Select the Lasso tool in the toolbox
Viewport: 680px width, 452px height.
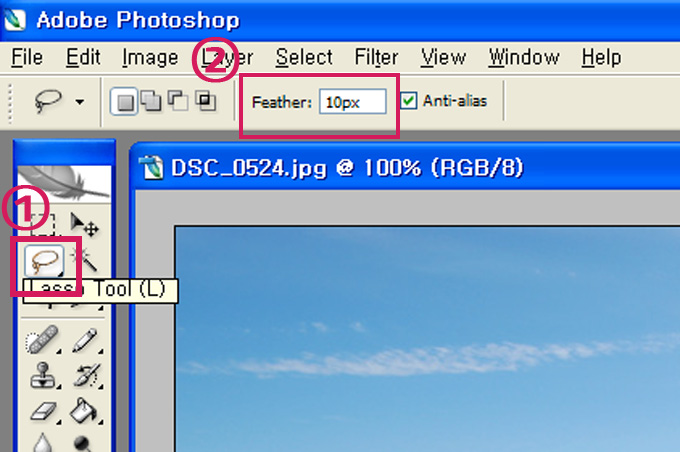(x=44, y=261)
